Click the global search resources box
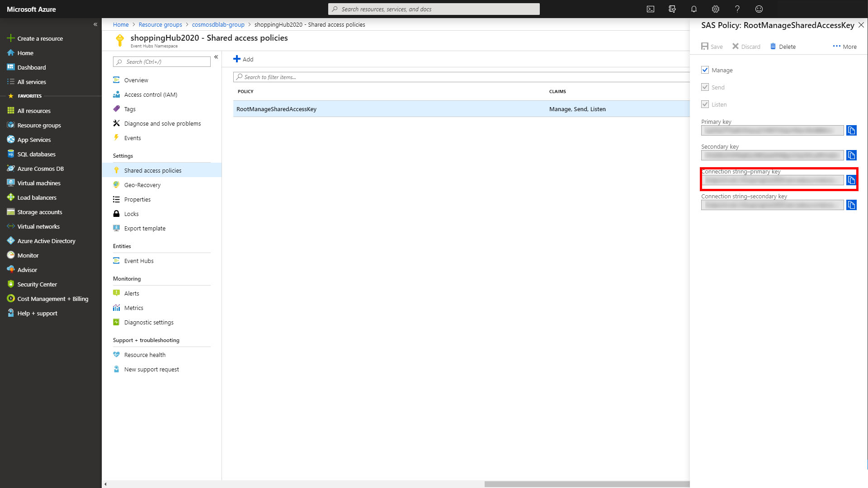 coord(434,9)
